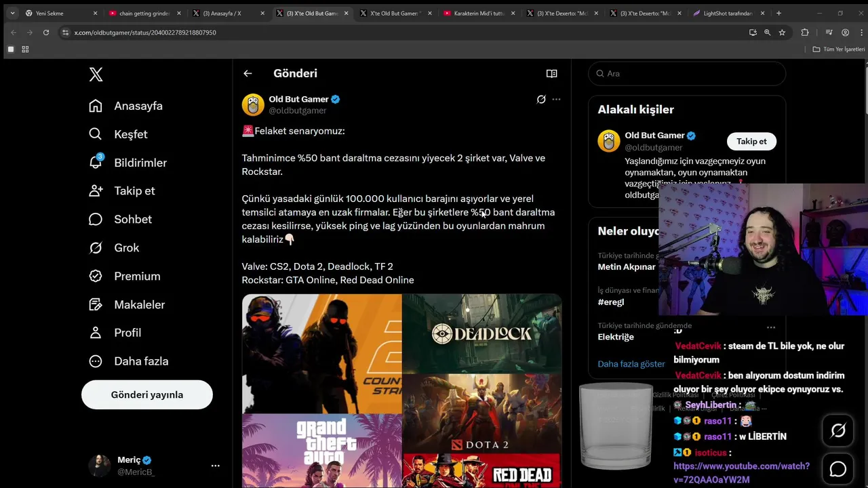The height and width of the screenshot is (488, 868).
Task: Open Daha fazla more icon
Action: coord(96,361)
